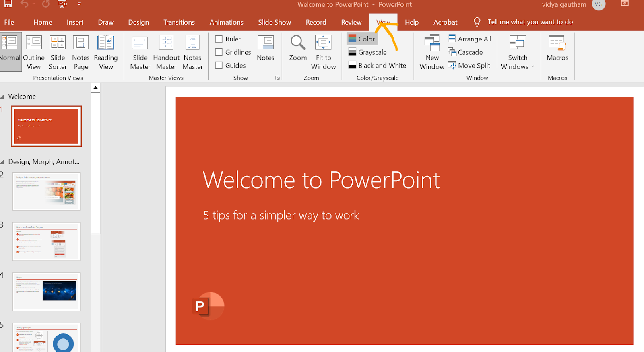Collapse the Design, Morph, Annot... section
This screenshot has width=644, height=352.
coord(2,162)
